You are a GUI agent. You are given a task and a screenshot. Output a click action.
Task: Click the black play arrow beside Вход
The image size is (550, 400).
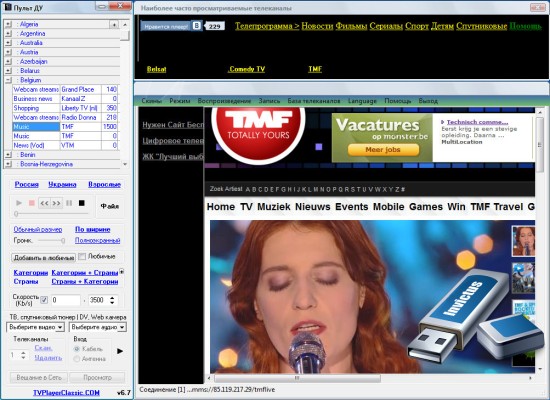120,351
